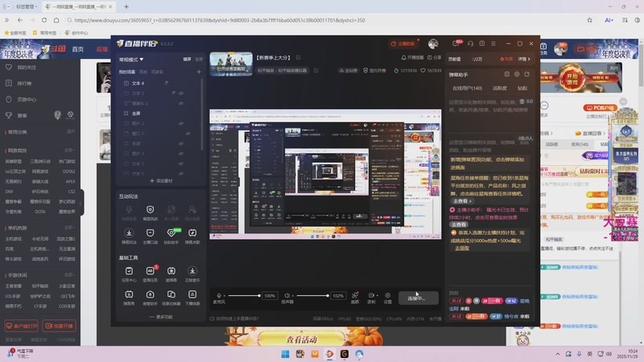
Task: Toggle visibility of 图片 2 source
Action: (180, 124)
